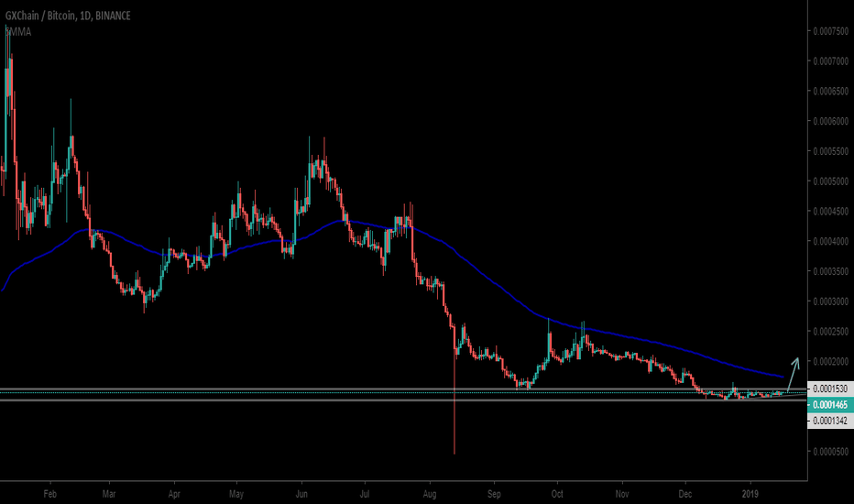Click the Apr label on time axis
This screenshot has width=854, height=504.
[174, 494]
